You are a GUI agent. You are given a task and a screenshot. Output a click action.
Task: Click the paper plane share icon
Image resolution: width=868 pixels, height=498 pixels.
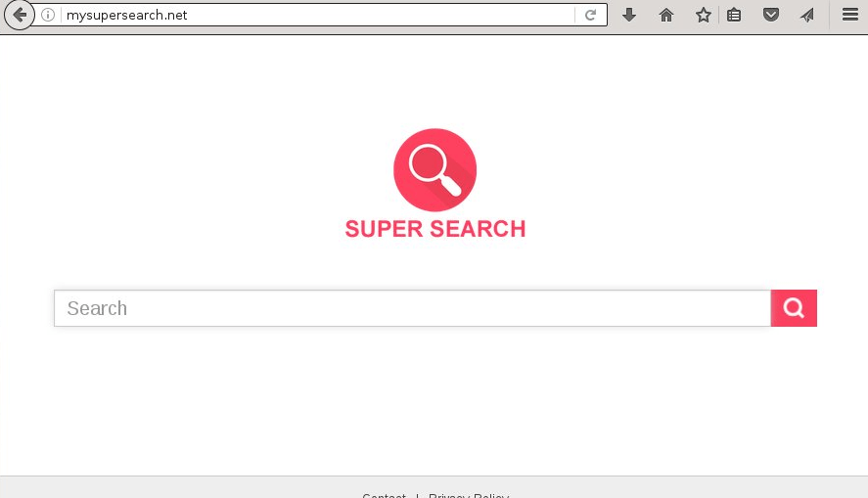pos(807,15)
